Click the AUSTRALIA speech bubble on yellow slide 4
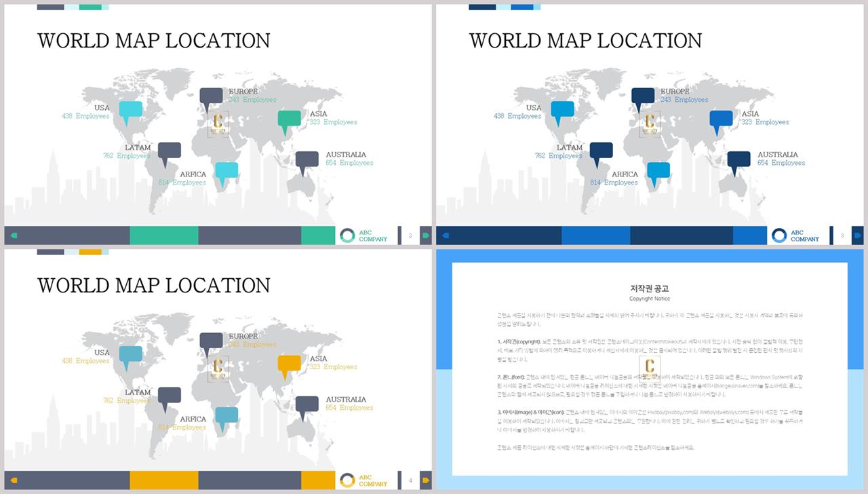 307,407
